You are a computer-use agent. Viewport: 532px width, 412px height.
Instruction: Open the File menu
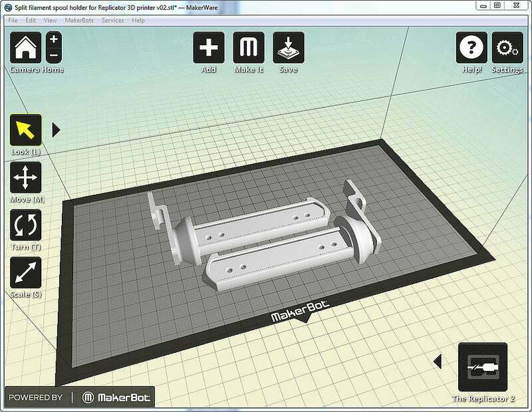(x=13, y=21)
